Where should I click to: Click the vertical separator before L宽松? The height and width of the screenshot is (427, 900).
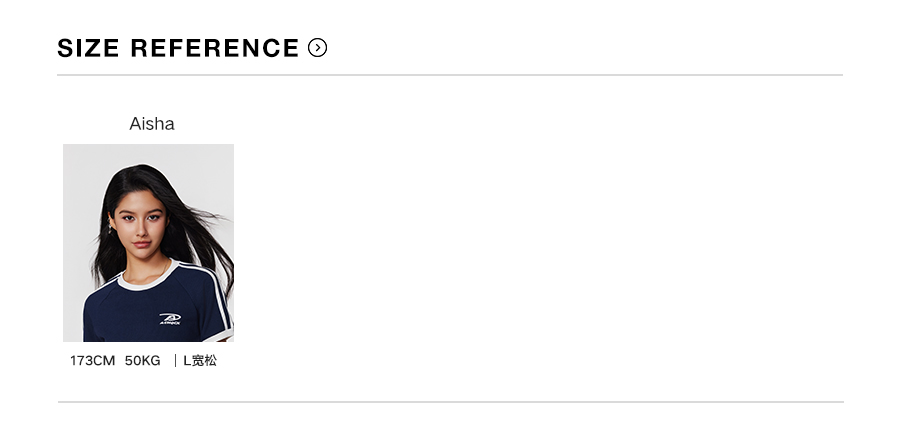(175, 361)
